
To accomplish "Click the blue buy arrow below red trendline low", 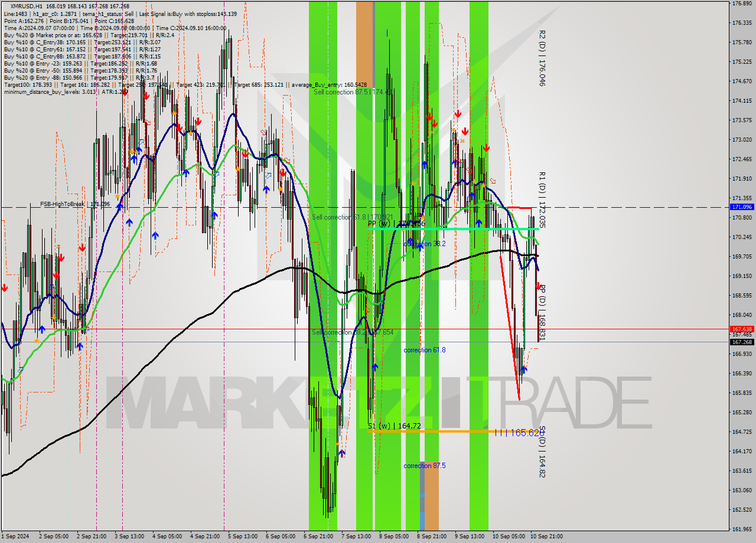I will point(524,369).
